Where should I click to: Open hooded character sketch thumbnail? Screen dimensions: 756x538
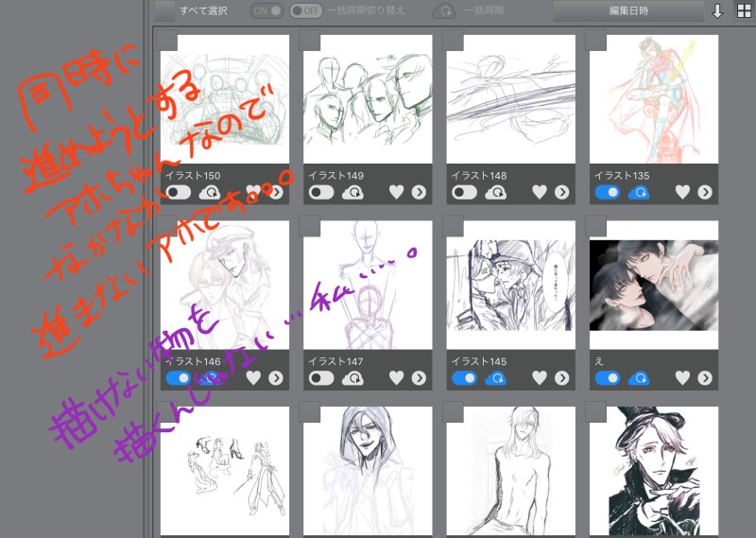point(368,471)
